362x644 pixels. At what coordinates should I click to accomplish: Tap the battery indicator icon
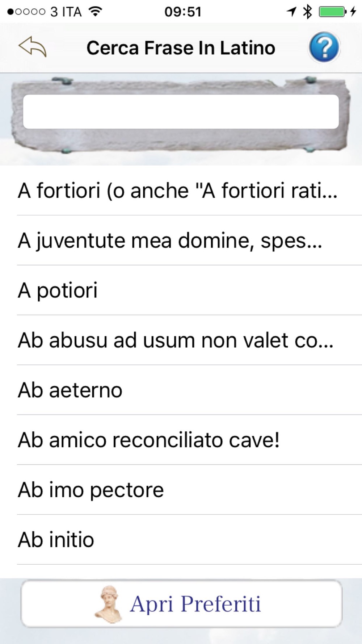point(332,12)
